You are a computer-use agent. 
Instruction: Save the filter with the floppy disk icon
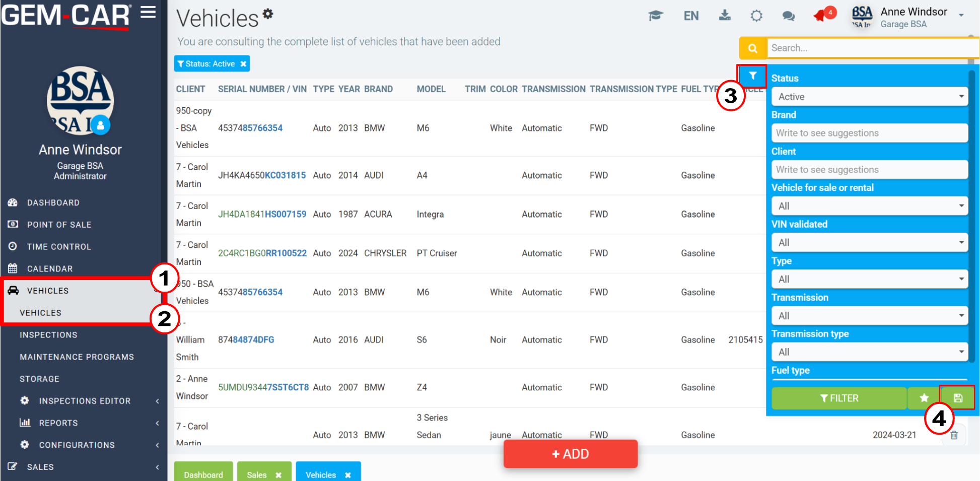[958, 398]
